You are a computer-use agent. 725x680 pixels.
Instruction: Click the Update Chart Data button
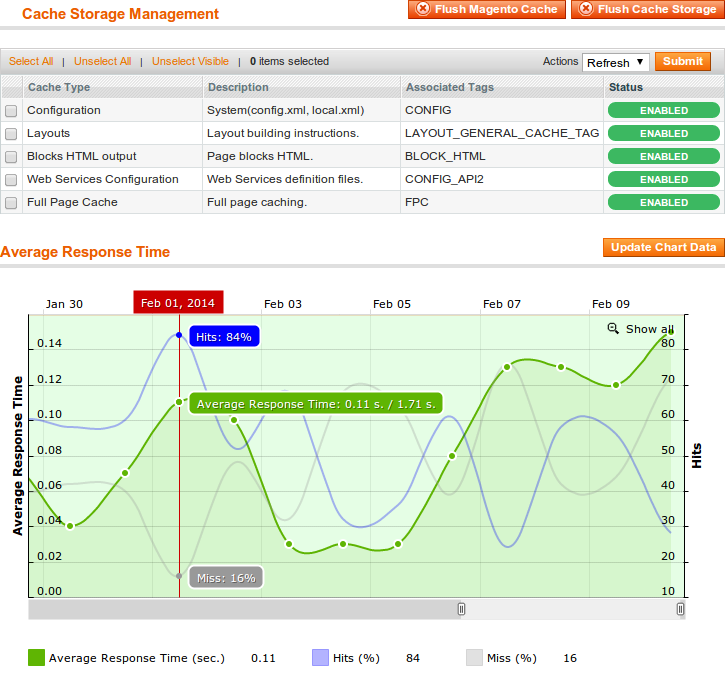point(664,247)
